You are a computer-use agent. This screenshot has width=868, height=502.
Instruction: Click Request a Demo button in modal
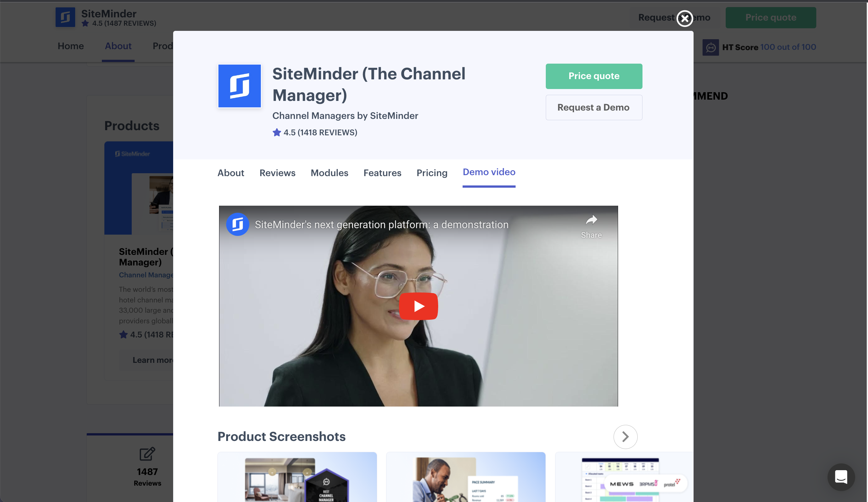(593, 107)
